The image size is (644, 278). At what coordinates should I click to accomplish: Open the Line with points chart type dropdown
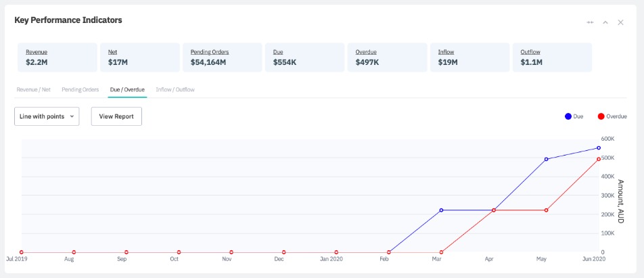[x=47, y=116]
